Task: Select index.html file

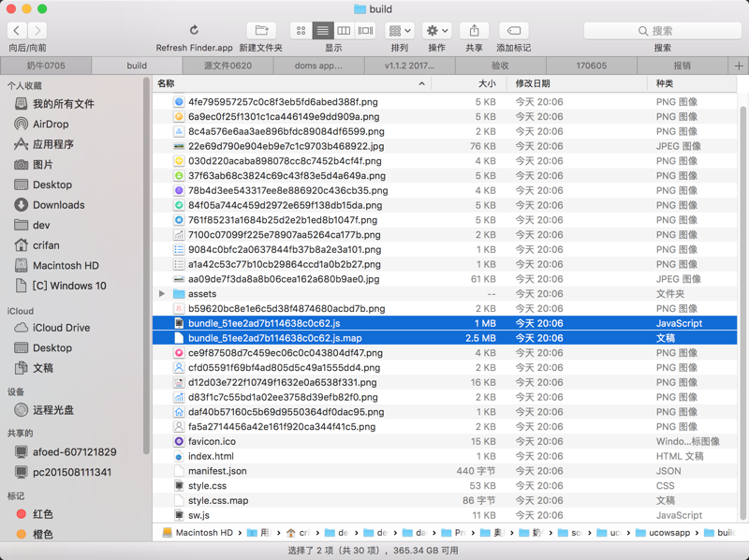Action: tap(445, 456)
